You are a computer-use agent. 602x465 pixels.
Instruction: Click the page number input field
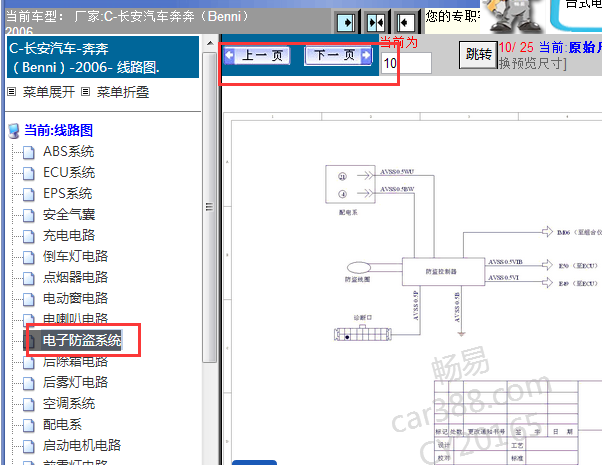(407, 63)
